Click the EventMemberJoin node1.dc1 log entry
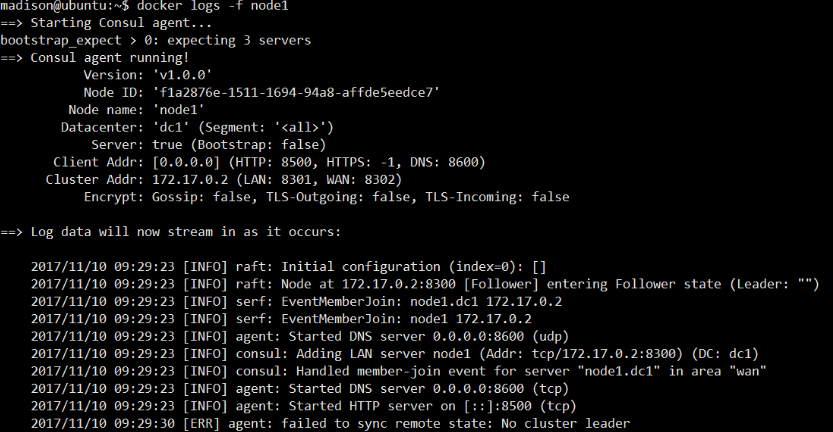 pos(296,302)
